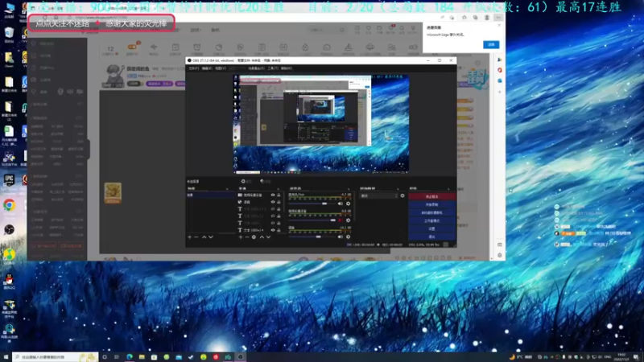Hide the bottom text (GDI+) 4 source
644x362 pixels.
click(273, 230)
